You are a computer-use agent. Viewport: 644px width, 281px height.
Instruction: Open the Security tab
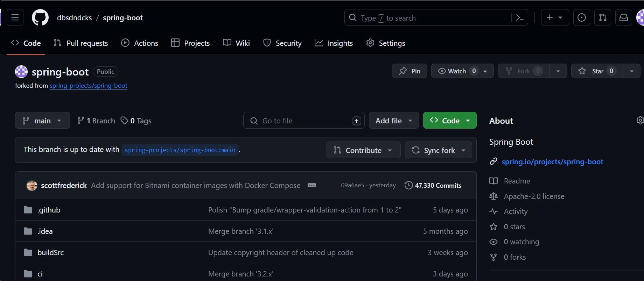pos(282,43)
